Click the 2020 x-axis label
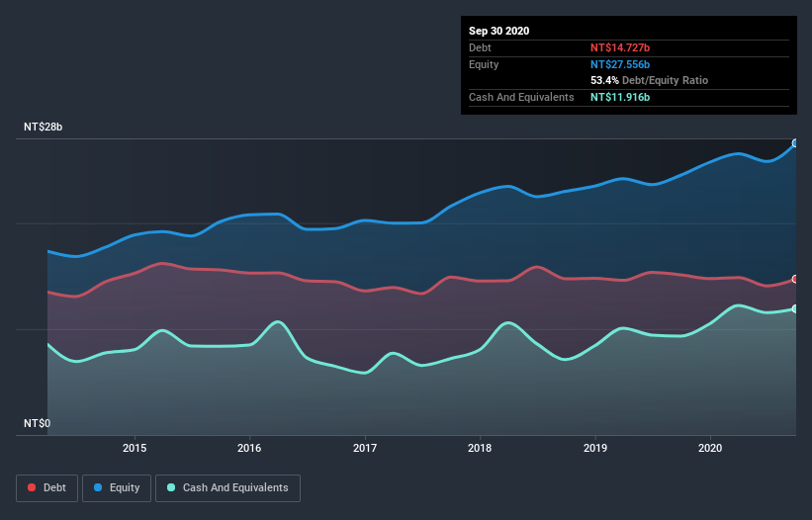The image size is (812, 520). coord(710,448)
